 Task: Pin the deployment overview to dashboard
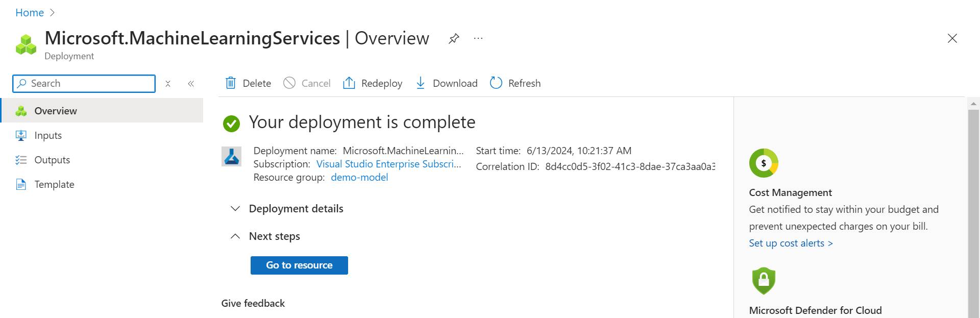[454, 39]
